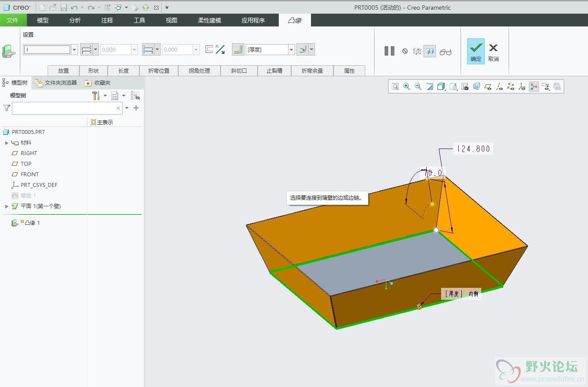Open the 厚度 bend radius dropdown
The image size is (588, 387).
(x=291, y=50)
